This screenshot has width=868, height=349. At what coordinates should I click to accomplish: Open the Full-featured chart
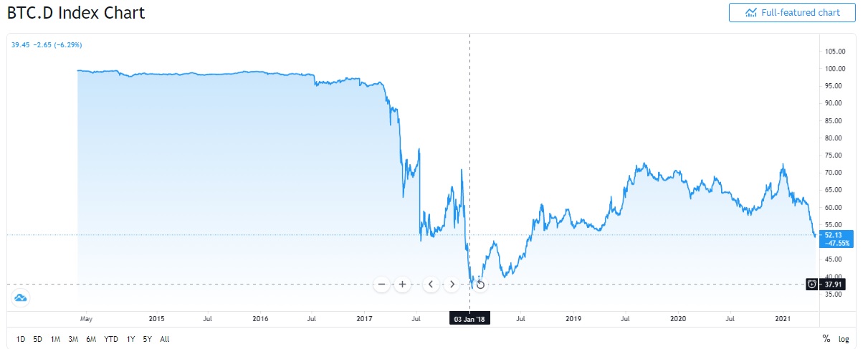click(791, 12)
